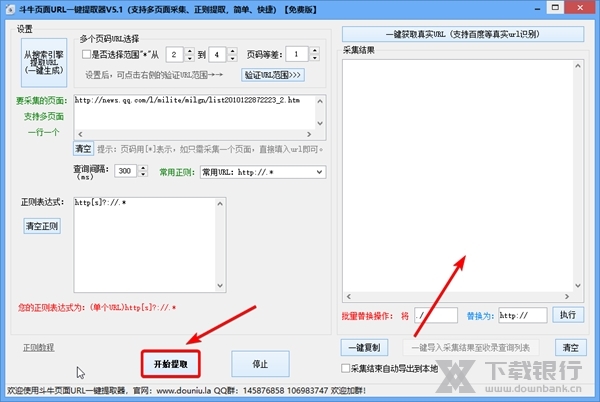This screenshot has width=600, height=402.
Task: Click 从搜索引擎提取URL generate button
Action: coord(44,62)
